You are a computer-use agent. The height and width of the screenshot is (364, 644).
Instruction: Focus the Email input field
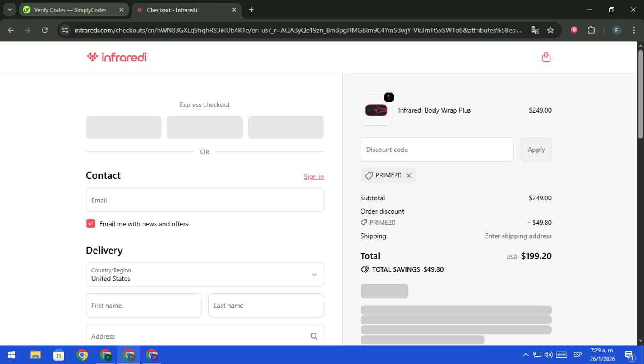[205, 200]
